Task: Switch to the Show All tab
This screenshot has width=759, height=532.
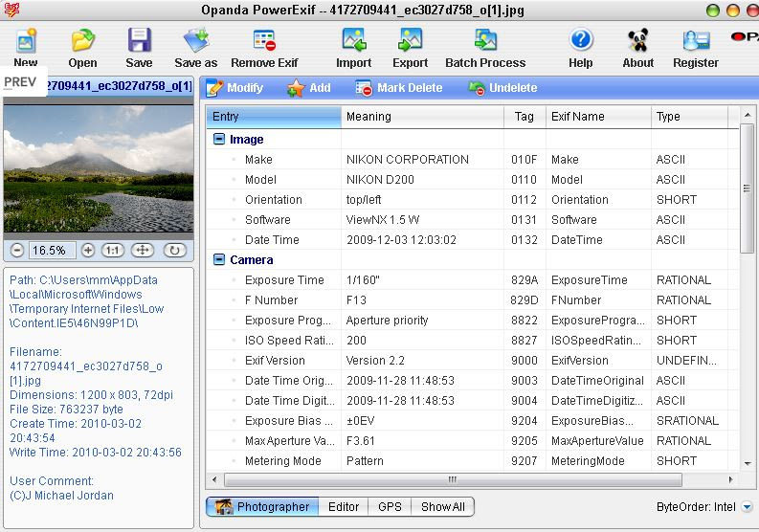Action: pyautogui.click(x=442, y=507)
